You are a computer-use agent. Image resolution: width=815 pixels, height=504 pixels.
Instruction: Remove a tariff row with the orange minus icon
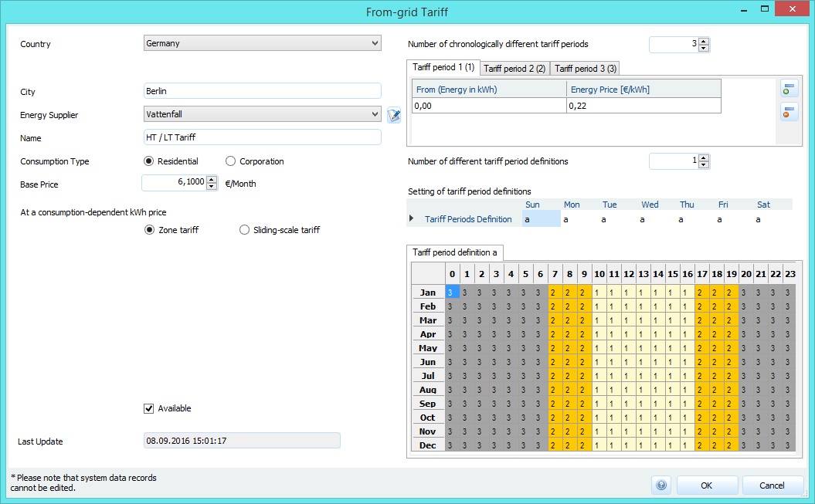point(789,113)
